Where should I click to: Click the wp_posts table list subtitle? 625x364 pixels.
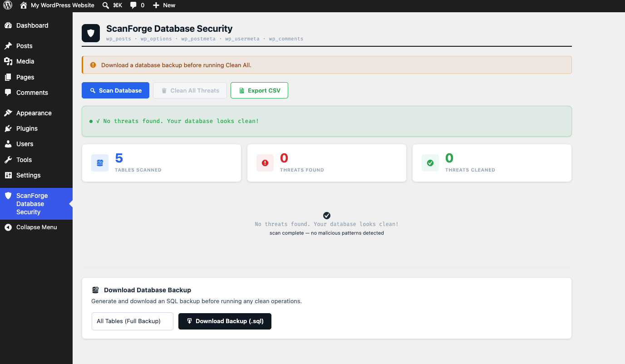pyautogui.click(x=205, y=39)
